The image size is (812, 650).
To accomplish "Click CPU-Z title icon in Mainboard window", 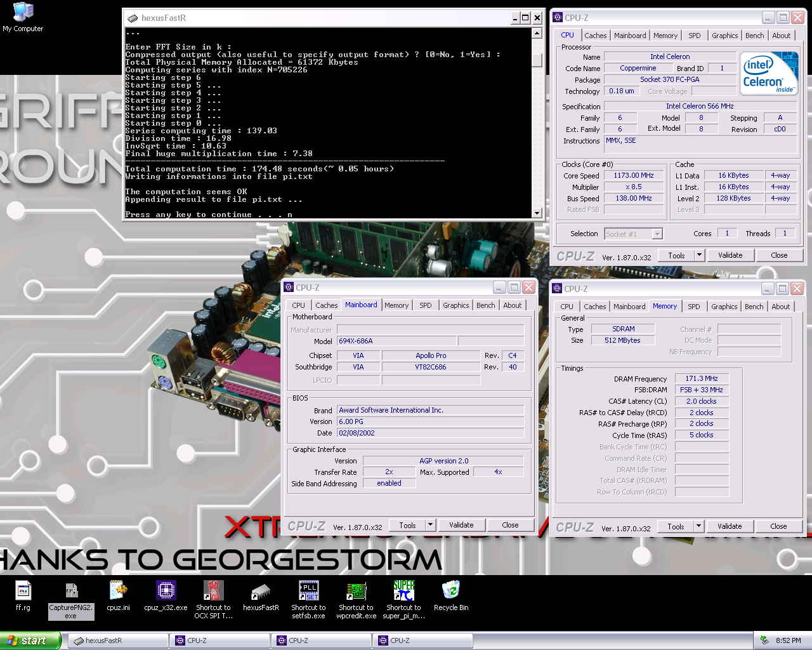I will (x=289, y=287).
